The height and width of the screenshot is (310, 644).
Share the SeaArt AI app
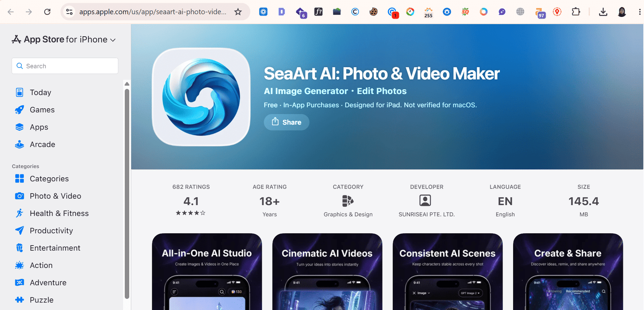[x=287, y=122]
